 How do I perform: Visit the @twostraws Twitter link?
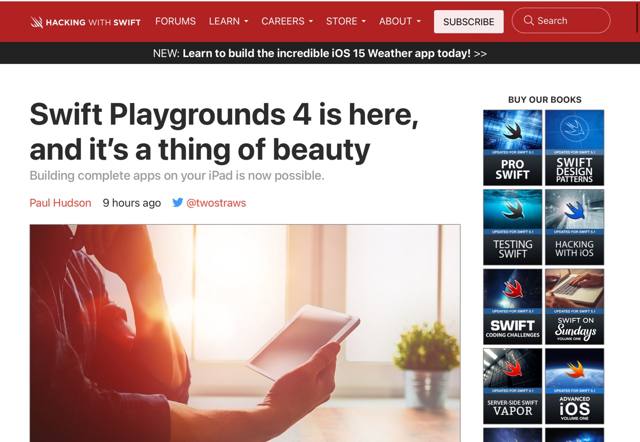pyautogui.click(x=216, y=203)
